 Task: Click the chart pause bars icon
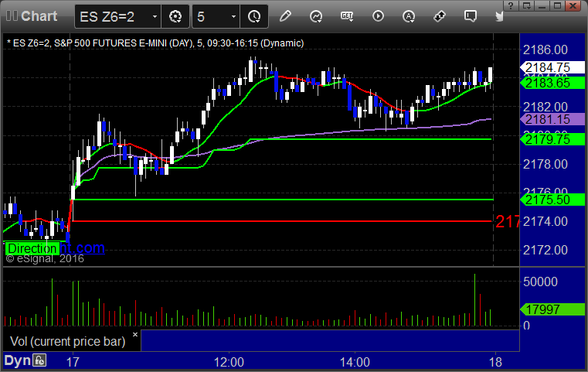[x=12, y=15]
